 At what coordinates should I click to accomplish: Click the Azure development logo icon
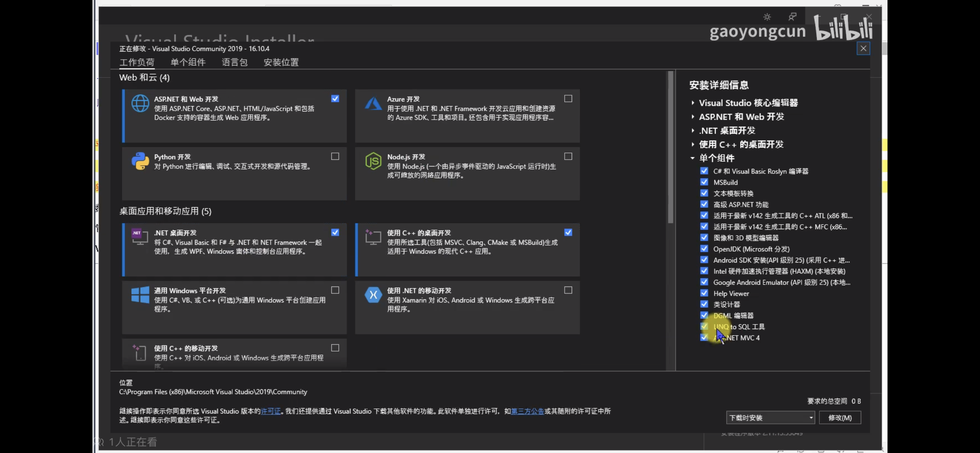click(373, 103)
